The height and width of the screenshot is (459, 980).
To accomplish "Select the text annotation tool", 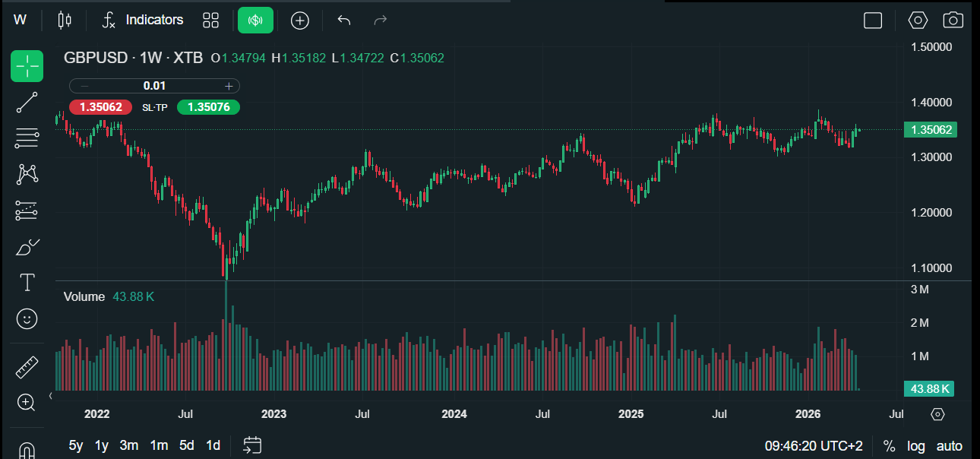I will [x=27, y=283].
